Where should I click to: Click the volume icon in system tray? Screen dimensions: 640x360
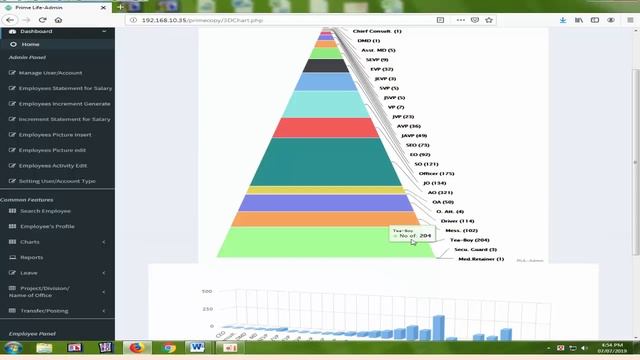pos(584,348)
